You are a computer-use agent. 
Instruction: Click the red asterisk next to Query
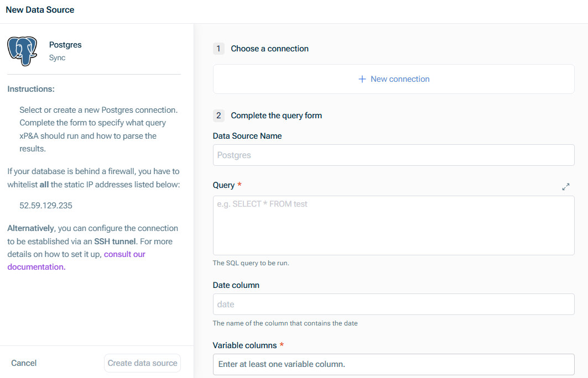point(239,185)
